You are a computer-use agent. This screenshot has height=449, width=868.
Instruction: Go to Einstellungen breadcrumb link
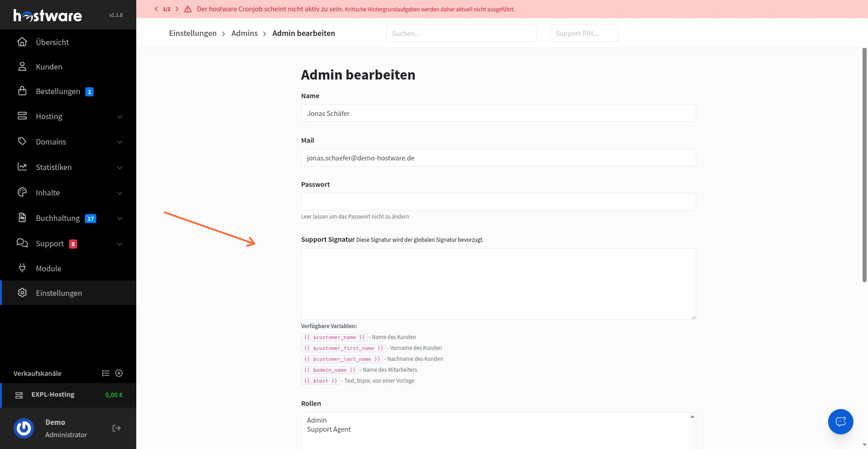pyautogui.click(x=193, y=33)
